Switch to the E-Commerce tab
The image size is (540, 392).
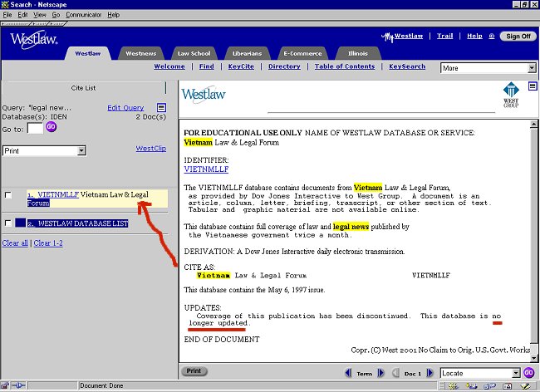(302, 53)
